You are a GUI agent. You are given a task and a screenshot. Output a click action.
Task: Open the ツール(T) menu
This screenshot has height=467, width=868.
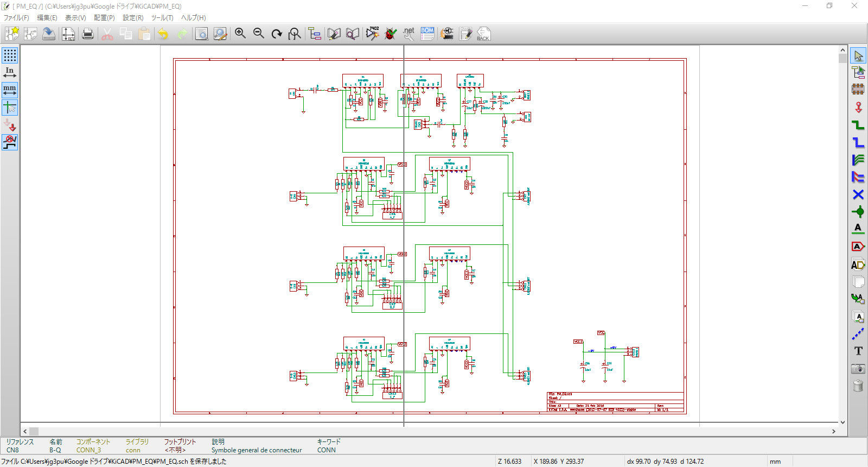(x=162, y=18)
